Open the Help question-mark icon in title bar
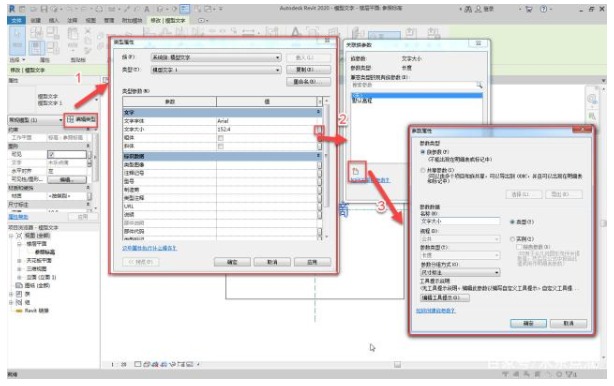 pyautogui.click(x=544, y=9)
